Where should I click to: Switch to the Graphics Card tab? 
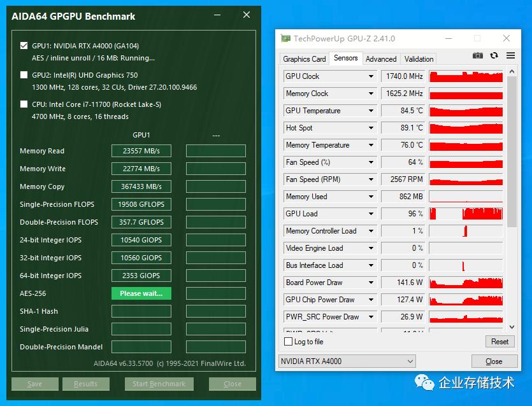click(304, 59)
